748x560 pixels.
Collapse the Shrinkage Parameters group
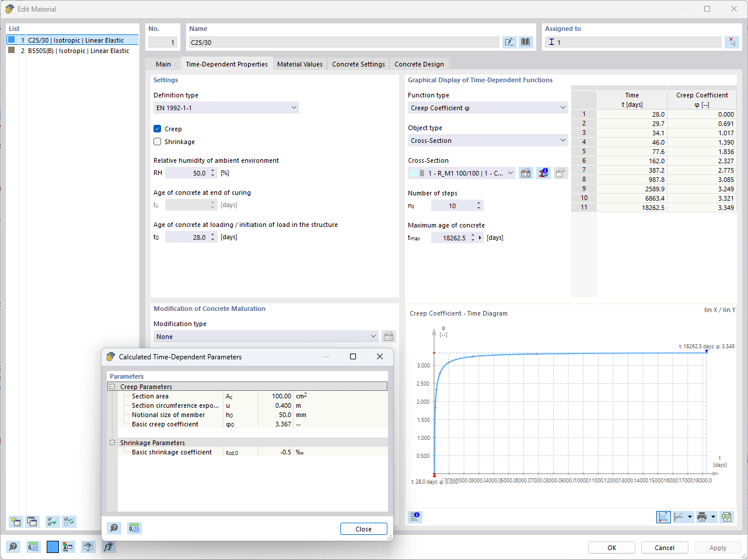pos(113,443)
